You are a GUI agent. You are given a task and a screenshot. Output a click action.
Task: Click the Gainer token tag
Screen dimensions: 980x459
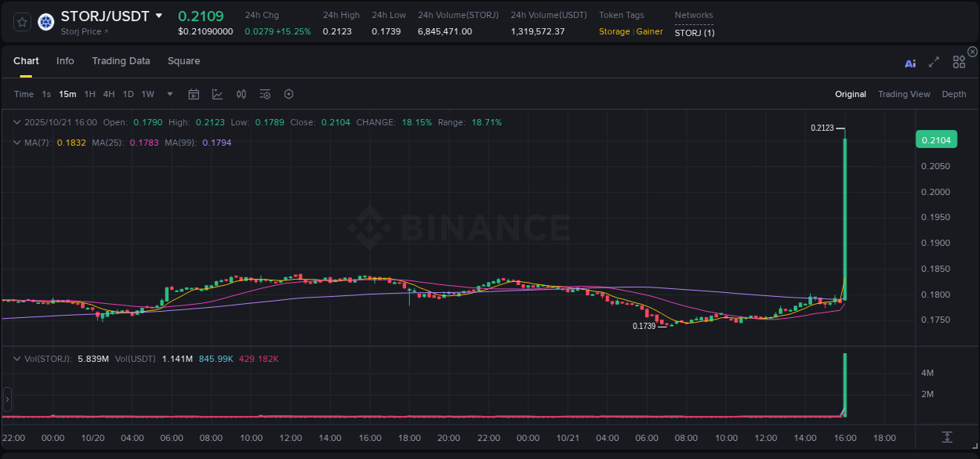pos(649,32)
